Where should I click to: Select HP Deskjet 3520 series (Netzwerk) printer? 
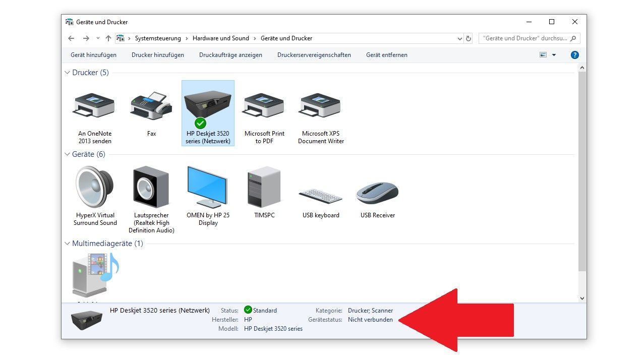pos(208,113)
